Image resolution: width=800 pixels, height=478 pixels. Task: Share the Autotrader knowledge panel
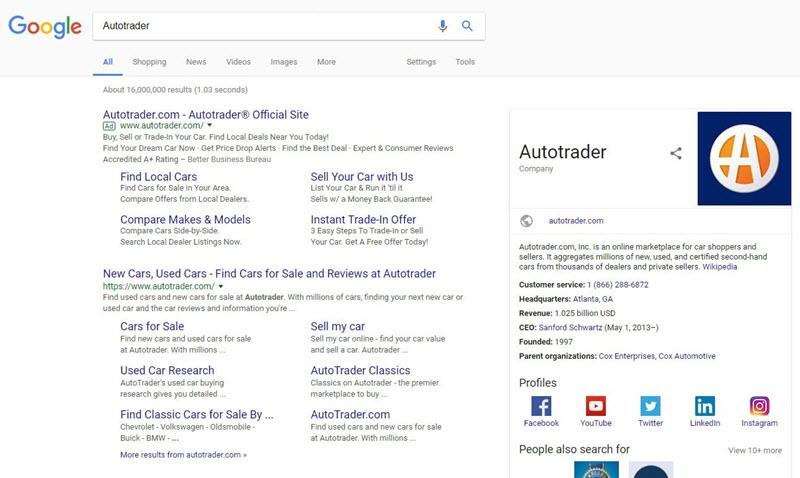676,153
